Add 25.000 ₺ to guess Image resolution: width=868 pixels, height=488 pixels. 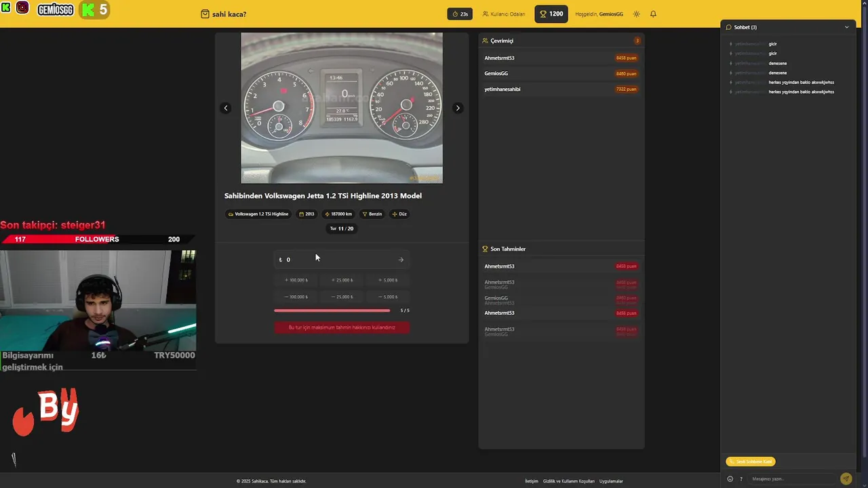click(342, 280)
